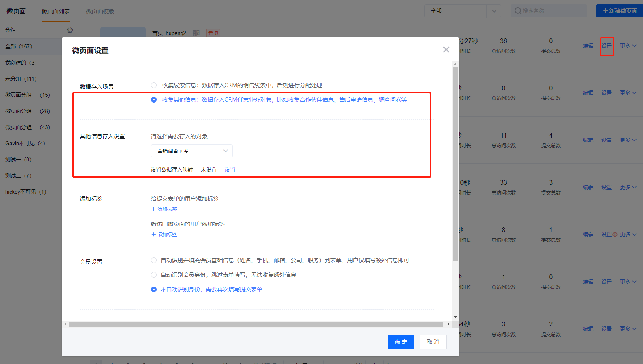Open the 分组 settings gear icon
This screenshot has width=643, height=364.
pyautogui.click(x=70, y=30)
